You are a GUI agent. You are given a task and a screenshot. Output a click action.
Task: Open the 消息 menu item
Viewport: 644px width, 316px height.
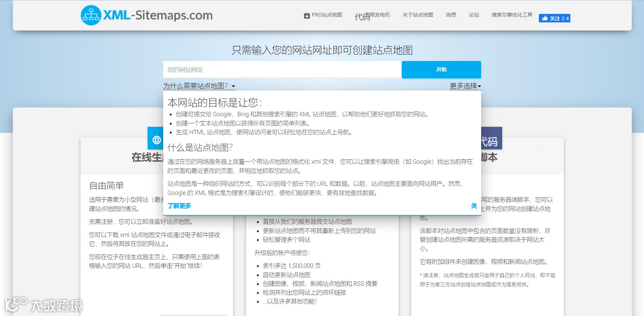click(x=451, y=15)
